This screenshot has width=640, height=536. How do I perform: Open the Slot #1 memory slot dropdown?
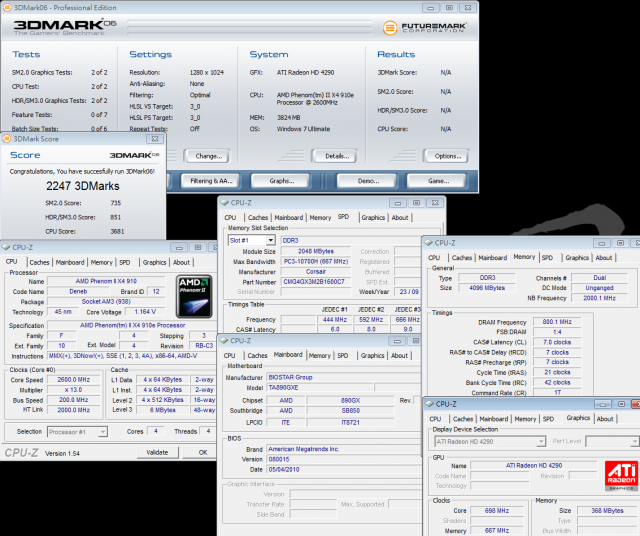point(271,240)
